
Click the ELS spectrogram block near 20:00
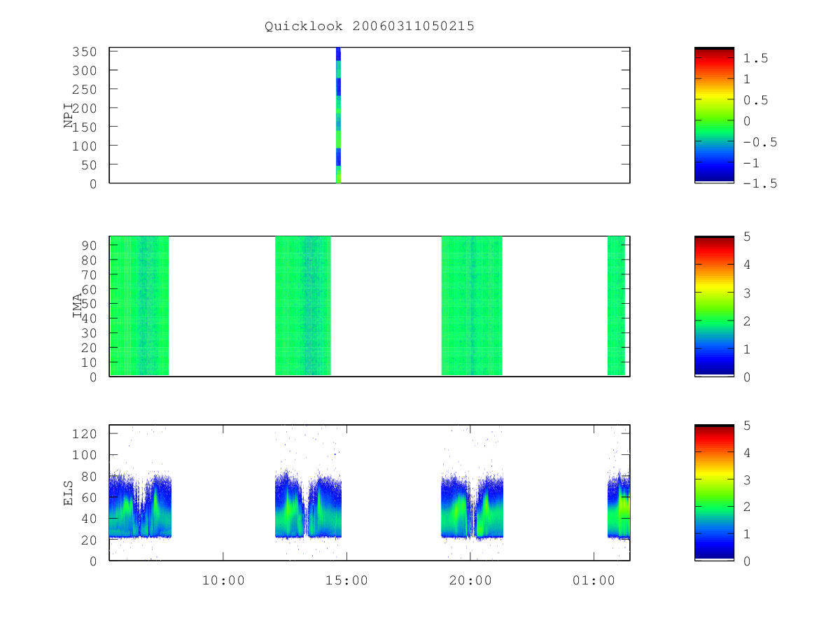[472, 505]
